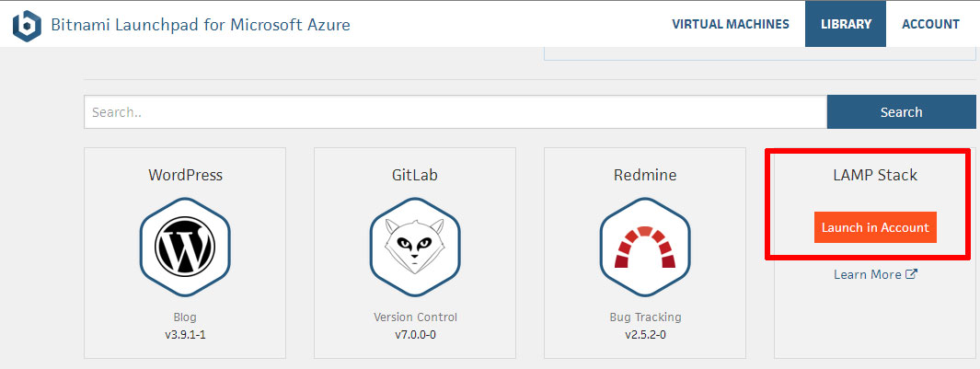Select the GitLab card title
Viewport: 980px width, 369px height.
point(415,175)
